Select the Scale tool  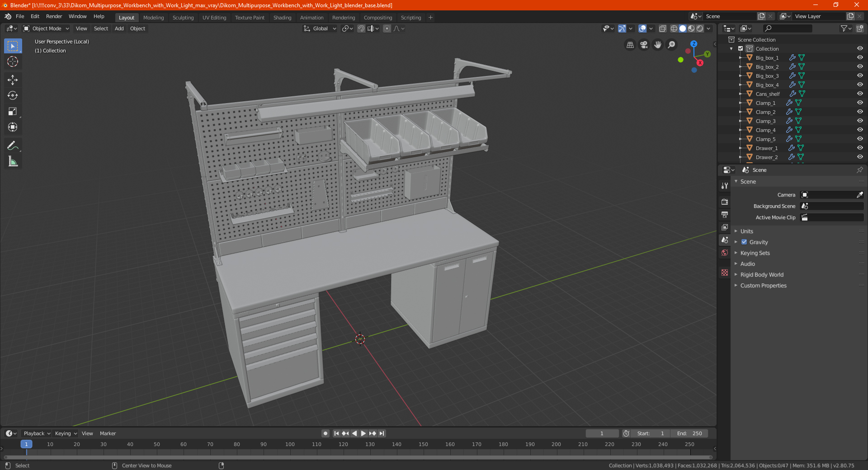point(13,112)
